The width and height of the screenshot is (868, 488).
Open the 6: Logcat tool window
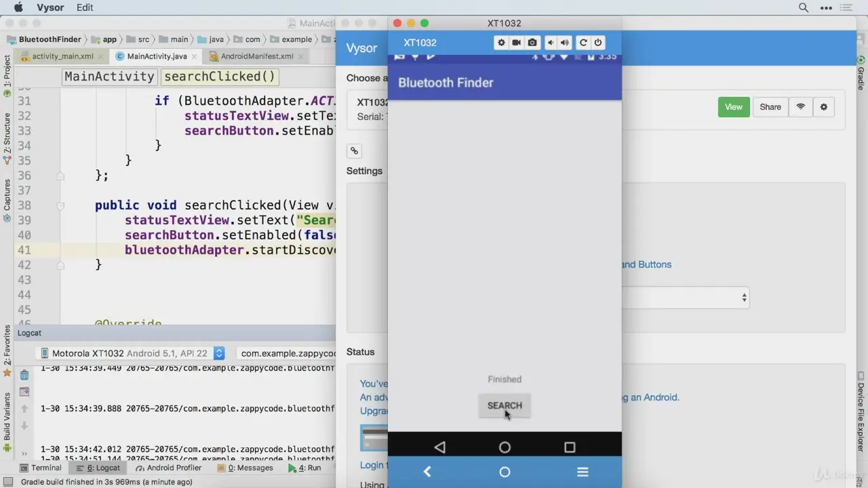[x=98, y=468]
